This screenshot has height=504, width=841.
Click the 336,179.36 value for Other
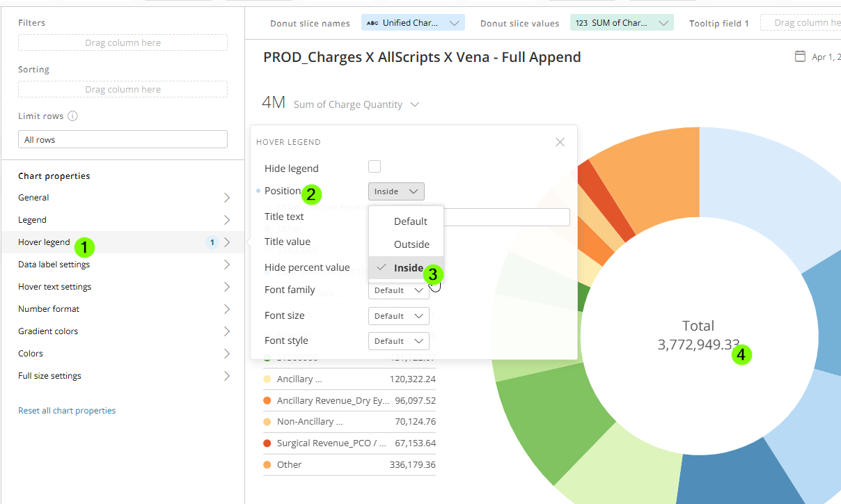click(413, 465)
